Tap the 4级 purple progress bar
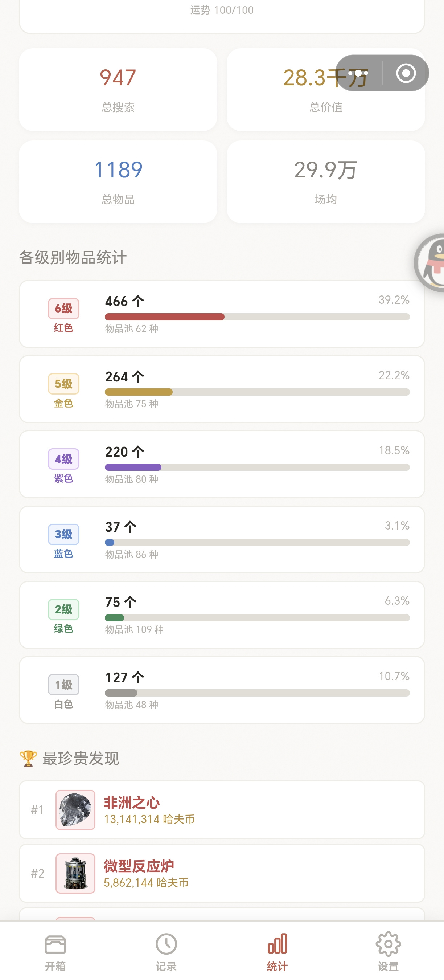 (x=257, y=467)
